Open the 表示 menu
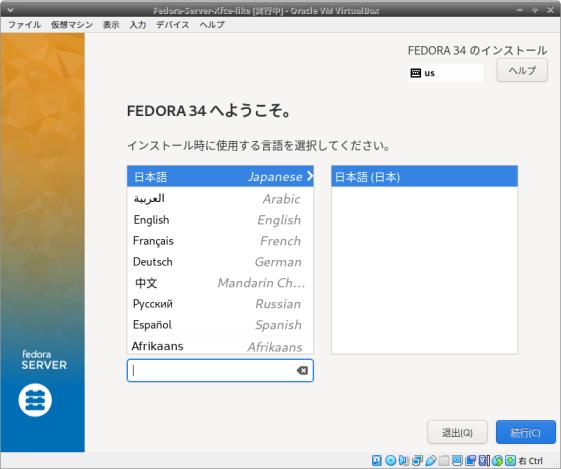561x469 pixels. [x=111, y=25]
